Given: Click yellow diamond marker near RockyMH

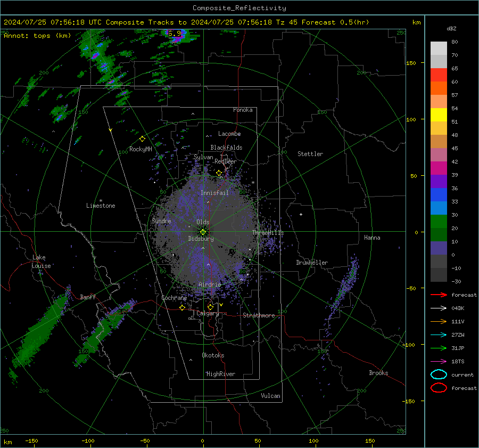Looking at the screenshot, I should [142, 139].
